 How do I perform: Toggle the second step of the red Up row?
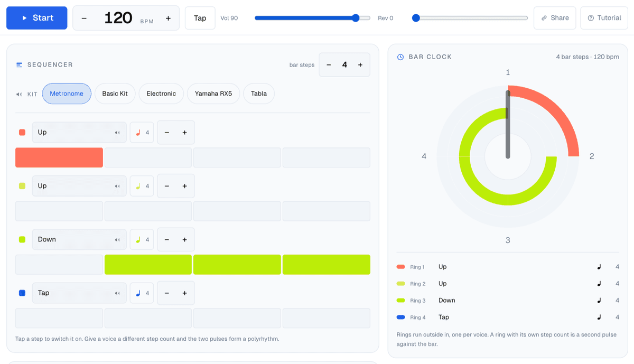148,158
